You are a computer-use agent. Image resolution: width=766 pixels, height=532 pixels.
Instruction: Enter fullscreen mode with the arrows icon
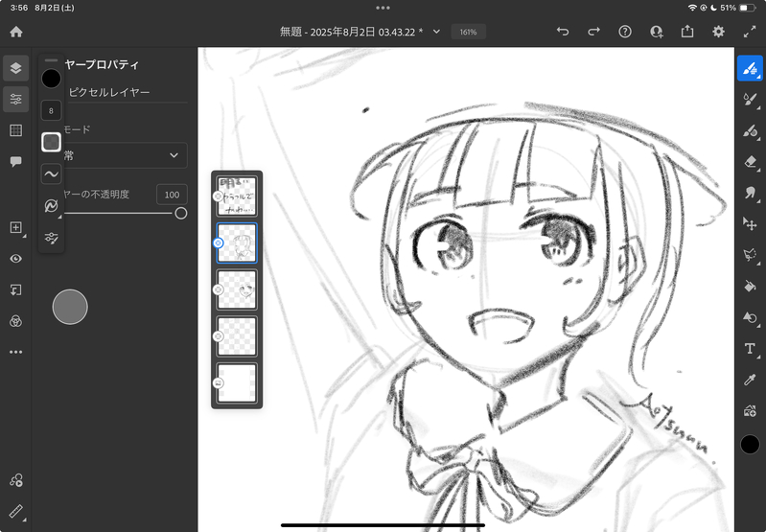pyautogui.click(x=750, y=32)
